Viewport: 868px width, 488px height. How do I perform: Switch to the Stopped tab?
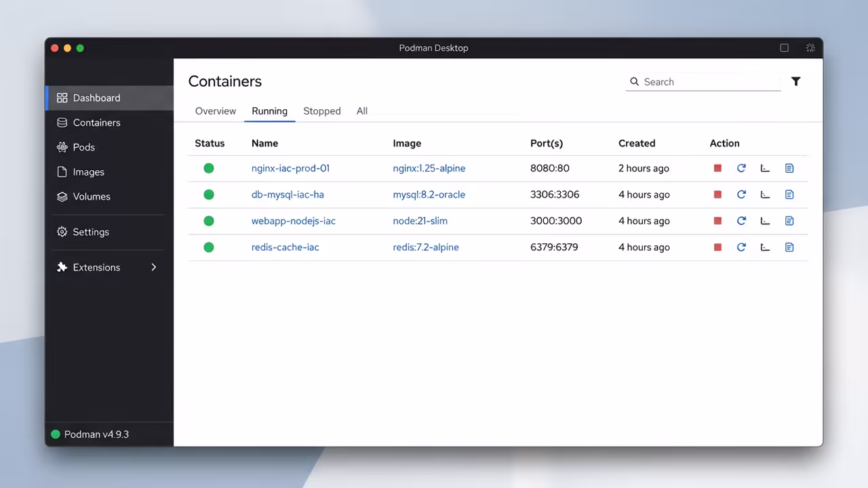[322, 111]
